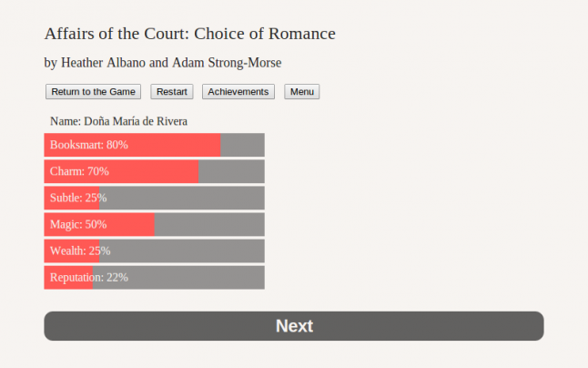The height and width of the screenshot is (368, 588).
Task: Click the Booksmart 80% label
Action: [x=89, y=145]
